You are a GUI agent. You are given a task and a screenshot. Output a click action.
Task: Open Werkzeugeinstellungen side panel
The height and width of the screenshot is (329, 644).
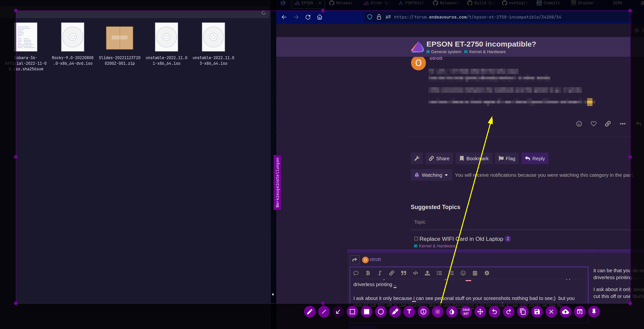[278, 182]
